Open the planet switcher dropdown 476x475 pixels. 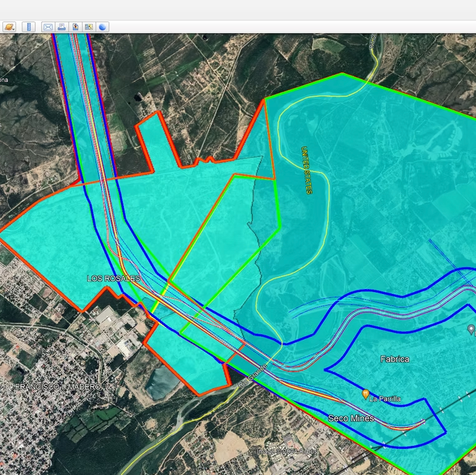9,27
